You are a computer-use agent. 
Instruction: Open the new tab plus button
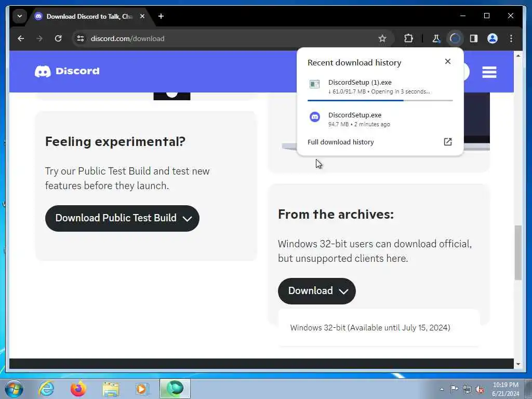click(x=161, y=16)
